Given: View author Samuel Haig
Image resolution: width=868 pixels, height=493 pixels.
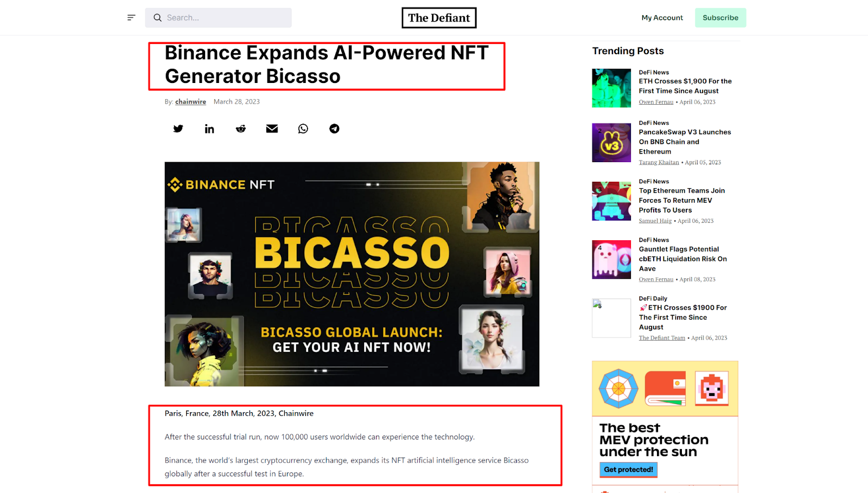Looking at the screenshot, I should tap(655, 221).
